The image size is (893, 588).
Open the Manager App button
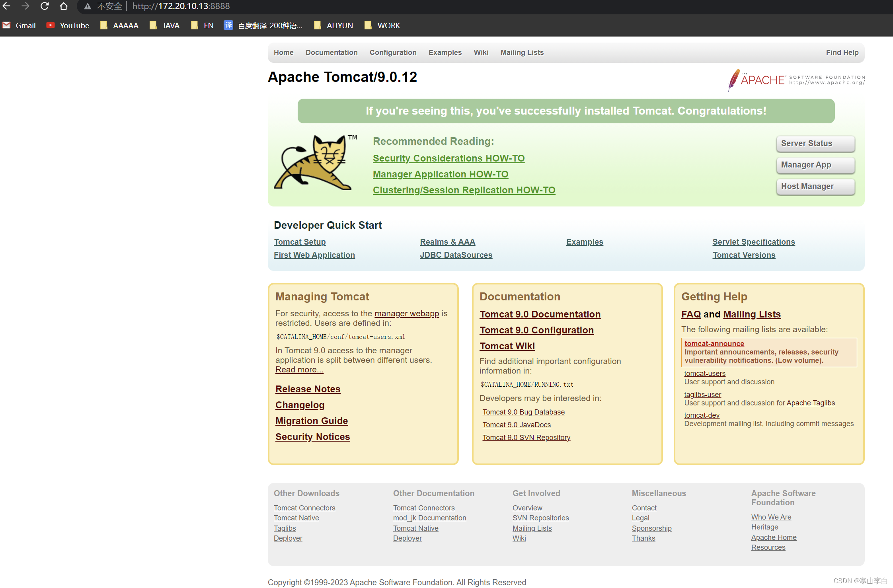point(815,165)
